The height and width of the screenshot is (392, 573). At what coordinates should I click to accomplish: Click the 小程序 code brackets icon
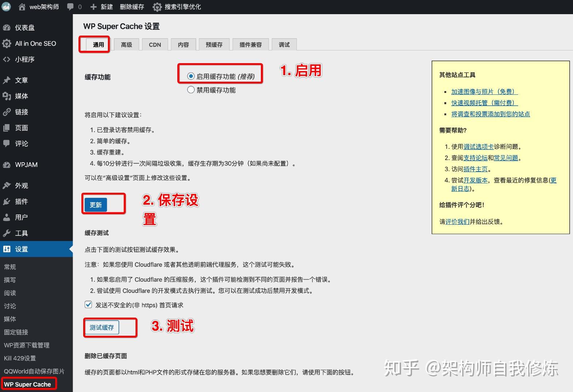point(7,59)
